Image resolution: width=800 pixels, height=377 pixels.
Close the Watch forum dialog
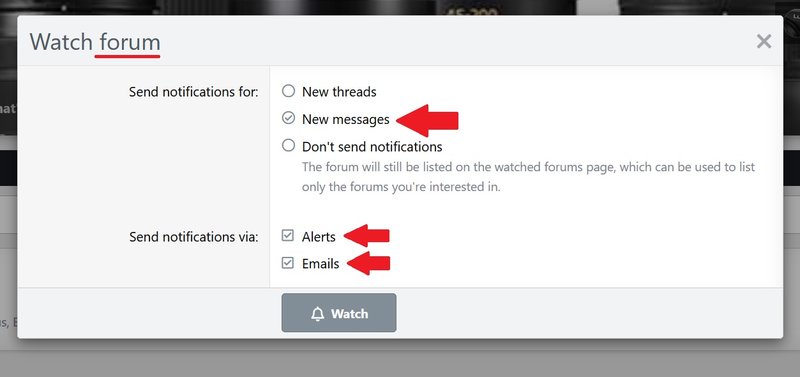coord(763,41)
